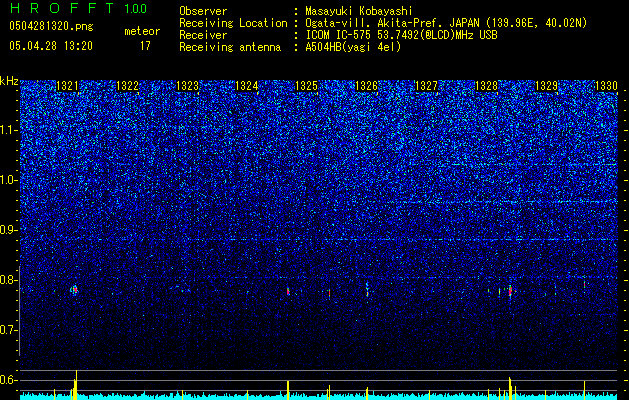Click the 1325 time marker
This screenshot has height=400, width=629.
[306, 86]
